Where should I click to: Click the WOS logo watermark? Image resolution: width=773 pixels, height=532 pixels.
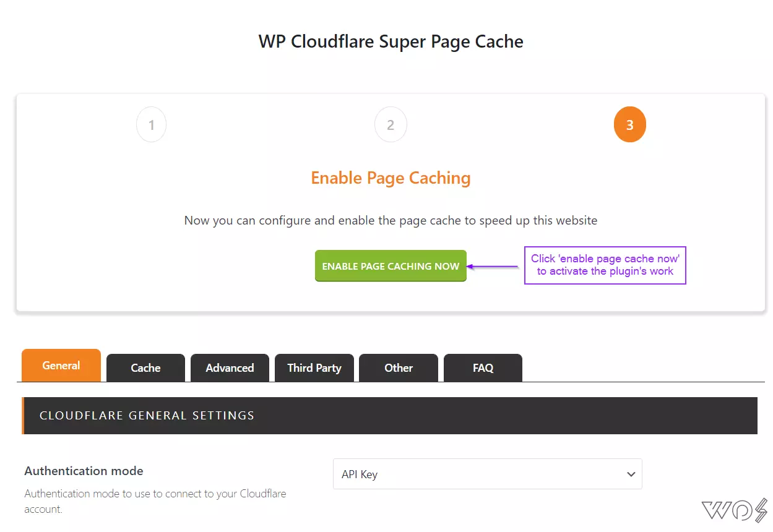point(735,511)
